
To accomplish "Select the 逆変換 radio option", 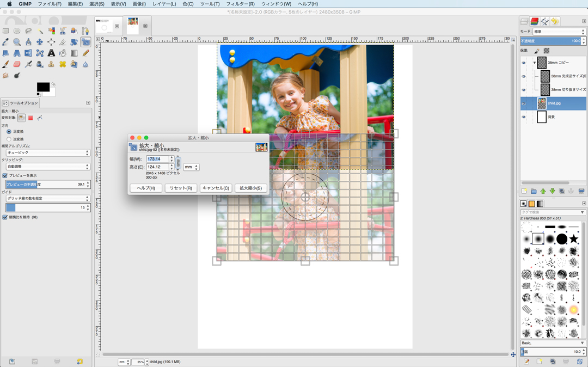I will coord(9,139).
